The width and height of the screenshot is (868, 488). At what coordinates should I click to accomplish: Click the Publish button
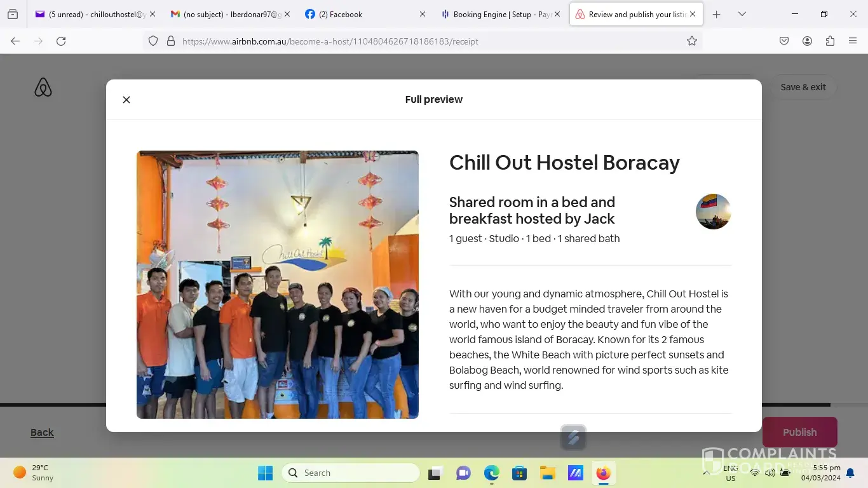799,432
